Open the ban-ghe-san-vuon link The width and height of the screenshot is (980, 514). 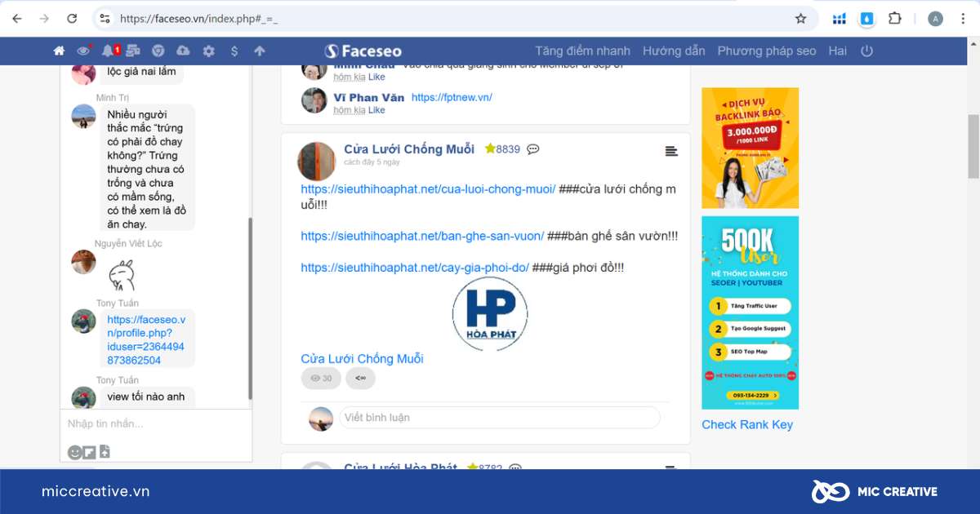click(422, 236)
